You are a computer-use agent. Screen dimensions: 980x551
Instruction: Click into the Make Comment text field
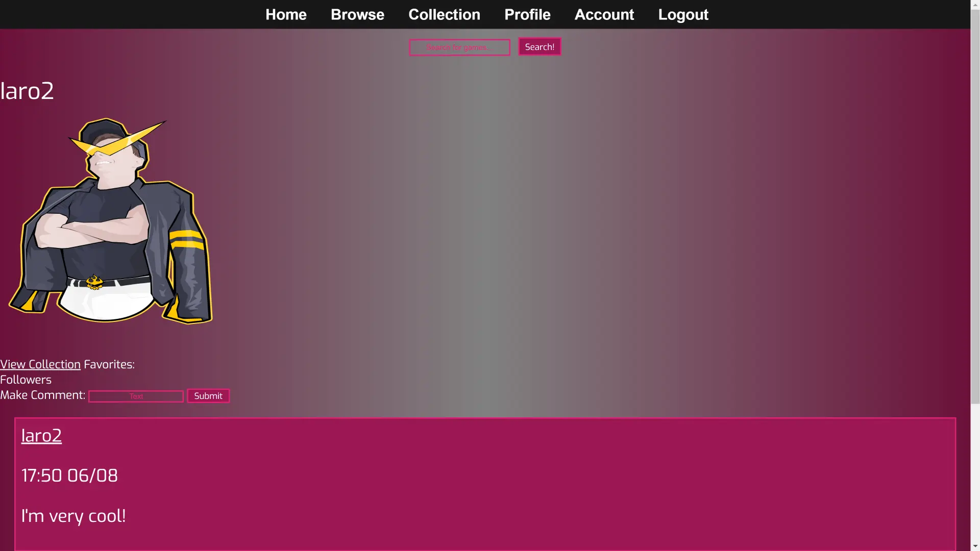pyautogui.click(x=136, y=396)
